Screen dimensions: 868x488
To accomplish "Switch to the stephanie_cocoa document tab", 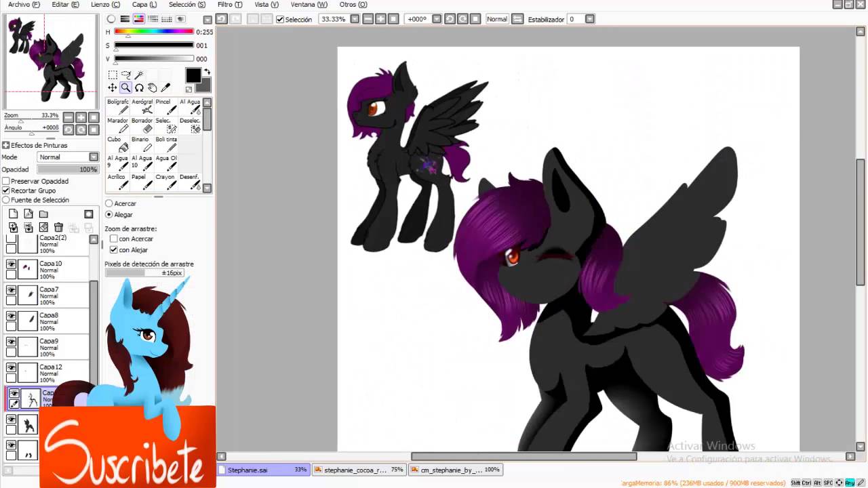I will [x=359, y=470].
